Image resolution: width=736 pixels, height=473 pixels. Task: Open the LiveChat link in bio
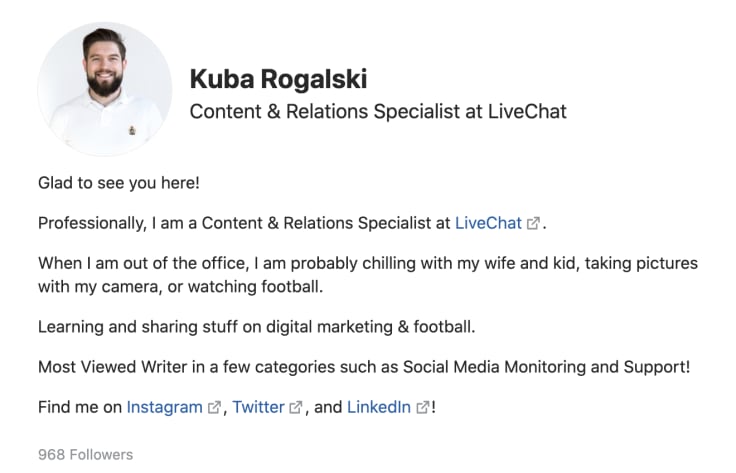[488, 223]
